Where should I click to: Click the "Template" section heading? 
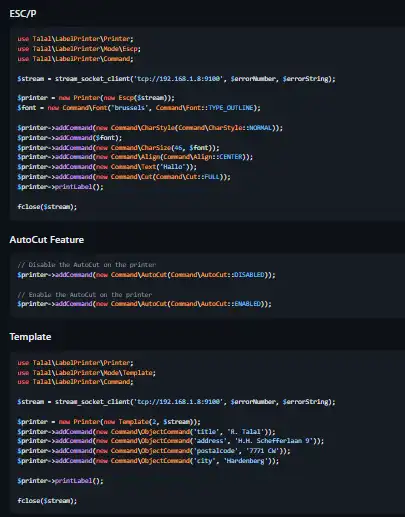click(30, 337)
